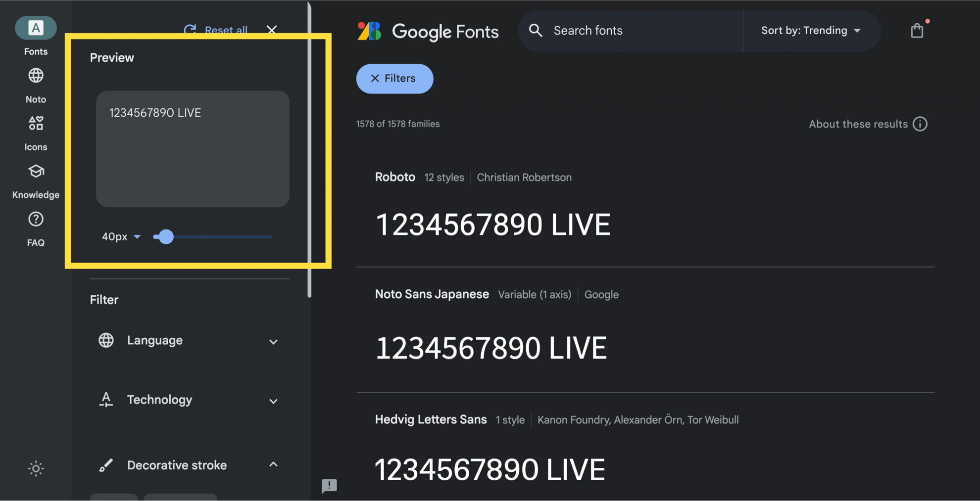Screen dimensions: 980x501
Task: Open the Sort by: Trending dropdown
Action: click(x=811, y=30)
